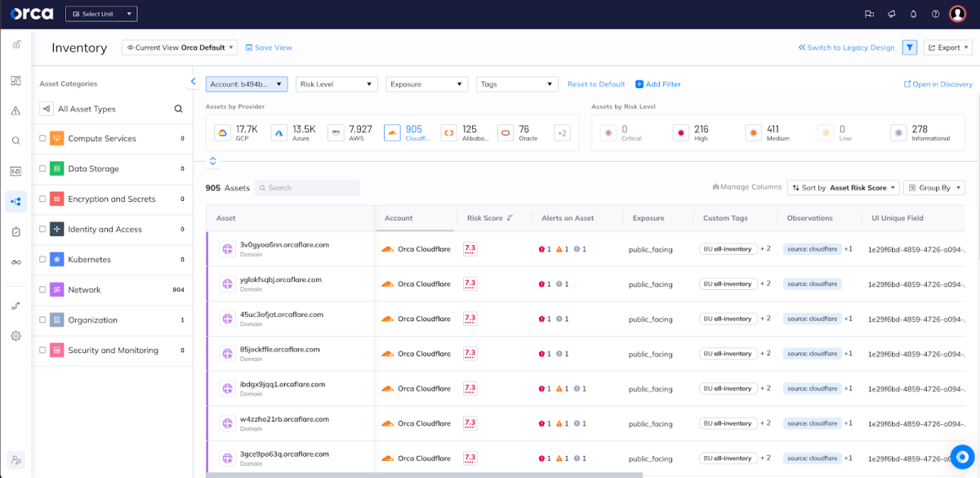
Task: Open the Current View Orca Default dropdown
Action: coord(180,47)
